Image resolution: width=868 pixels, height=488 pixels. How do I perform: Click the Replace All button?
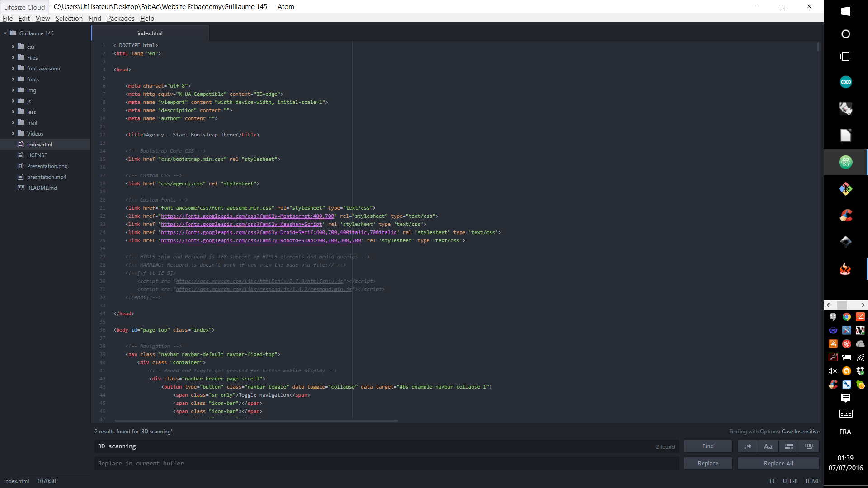(x=778, y=464)
